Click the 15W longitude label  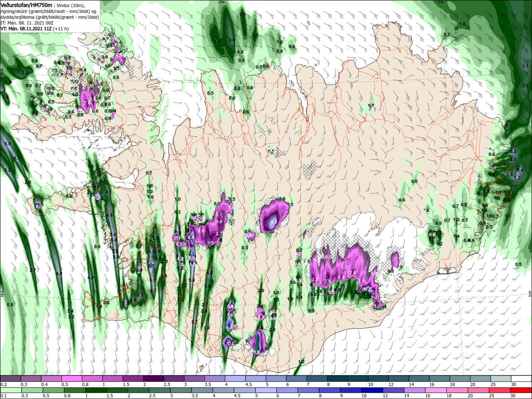point(440,2)
